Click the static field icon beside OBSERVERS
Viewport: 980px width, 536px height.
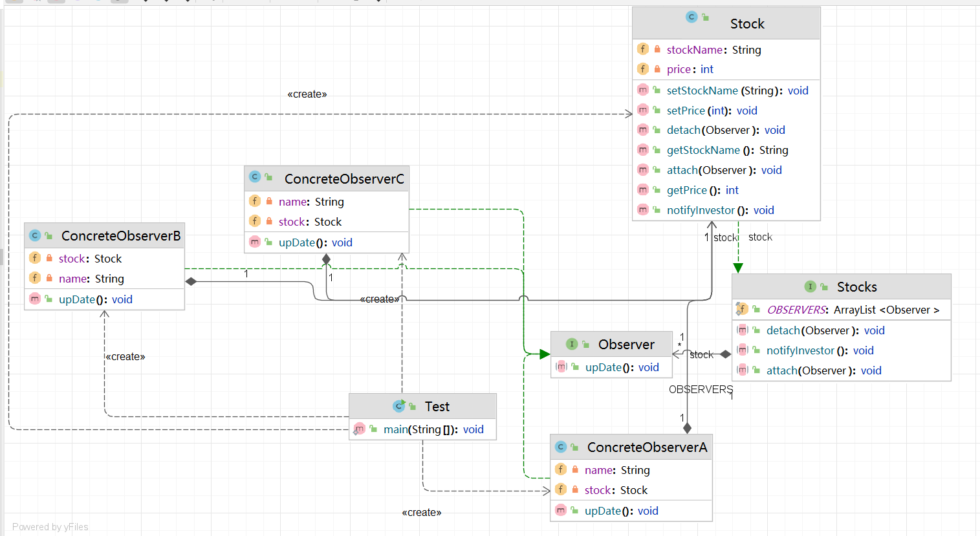pos(742,309)
